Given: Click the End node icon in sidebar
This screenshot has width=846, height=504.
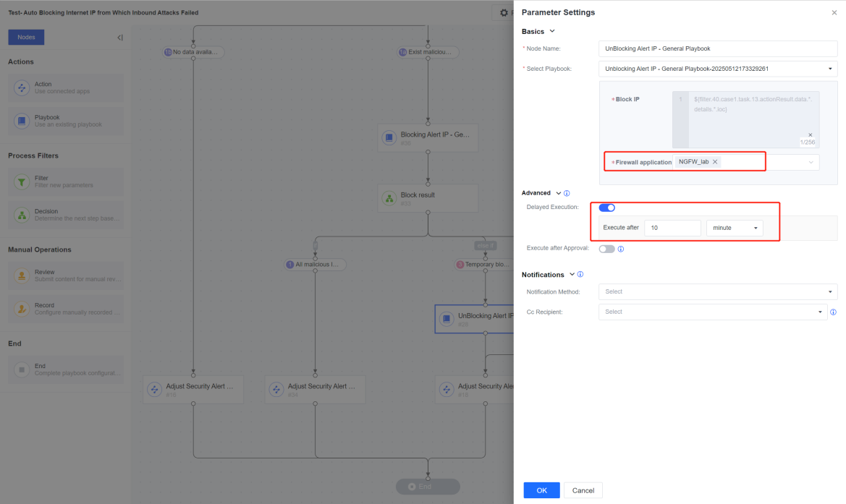Looking at the screenshot, I should [22, 370].
